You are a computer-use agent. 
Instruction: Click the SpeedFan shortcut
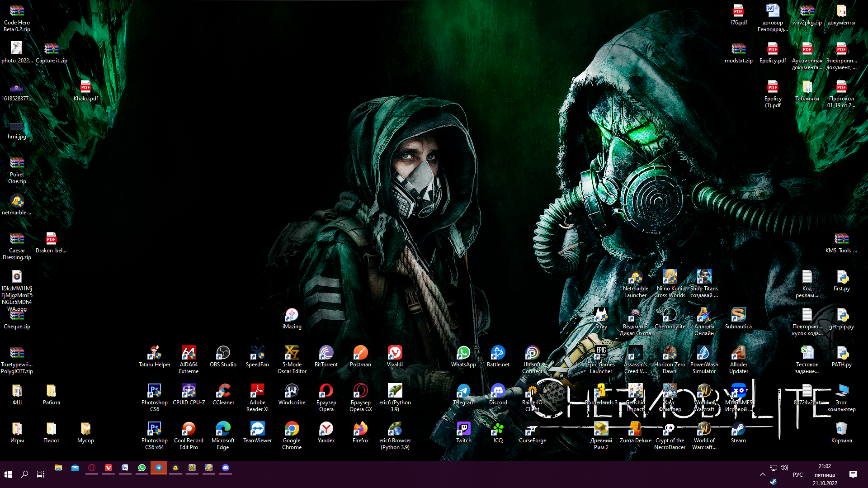(257, 356)
